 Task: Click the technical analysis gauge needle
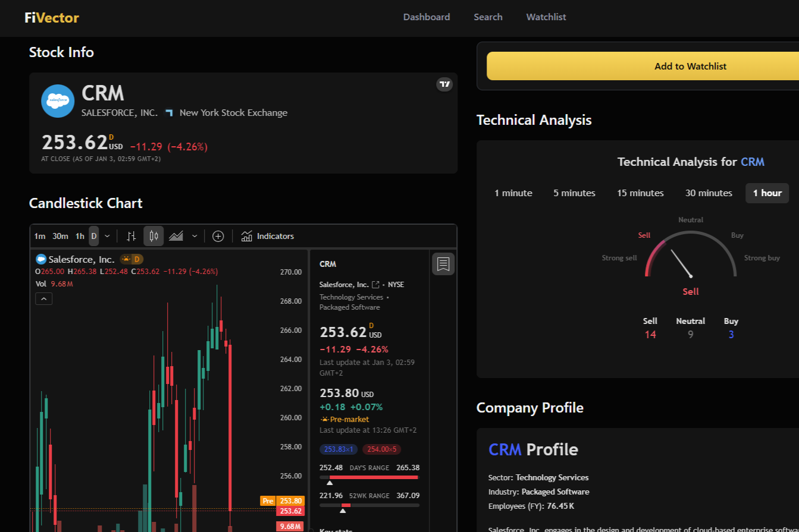(681, 263)
